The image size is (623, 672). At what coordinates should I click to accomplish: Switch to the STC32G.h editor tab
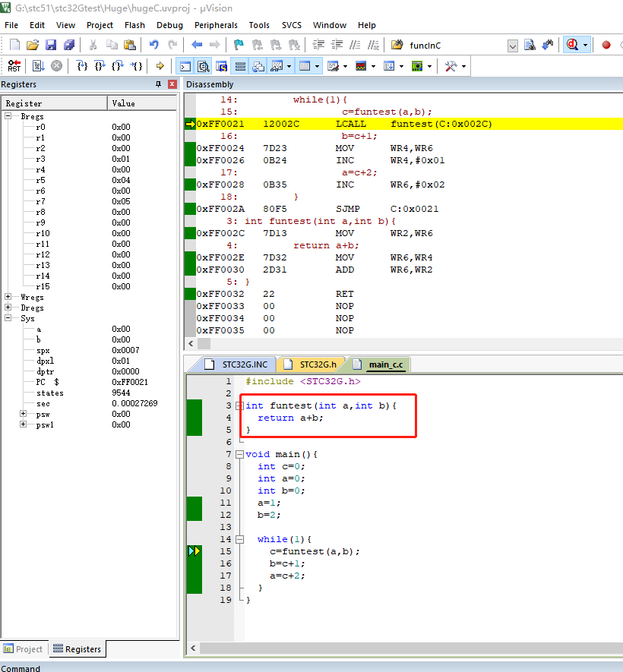pyautogui.click(x=311, y=364)
